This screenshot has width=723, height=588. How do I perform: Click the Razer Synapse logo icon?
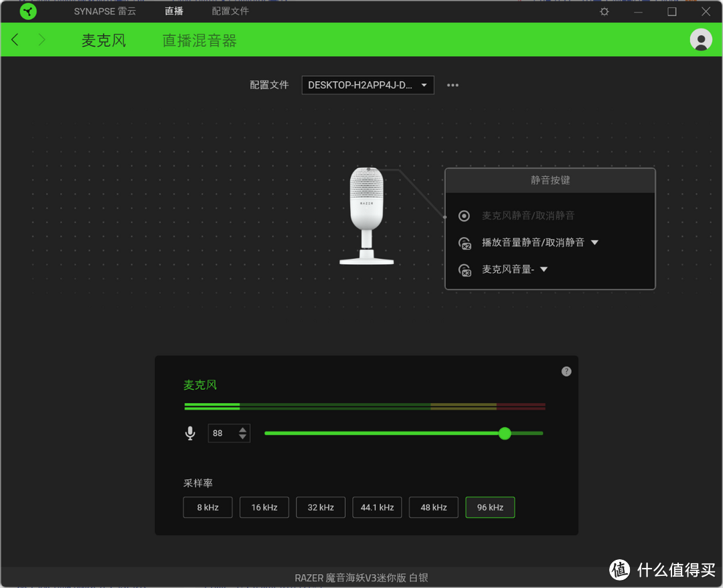[28, 11]
